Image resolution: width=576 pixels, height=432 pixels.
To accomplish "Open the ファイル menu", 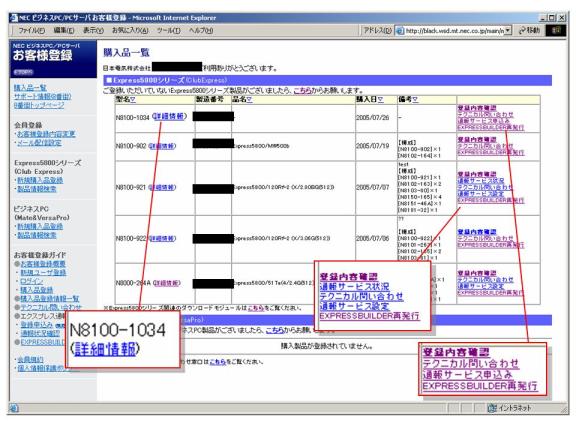I will 32,30.
